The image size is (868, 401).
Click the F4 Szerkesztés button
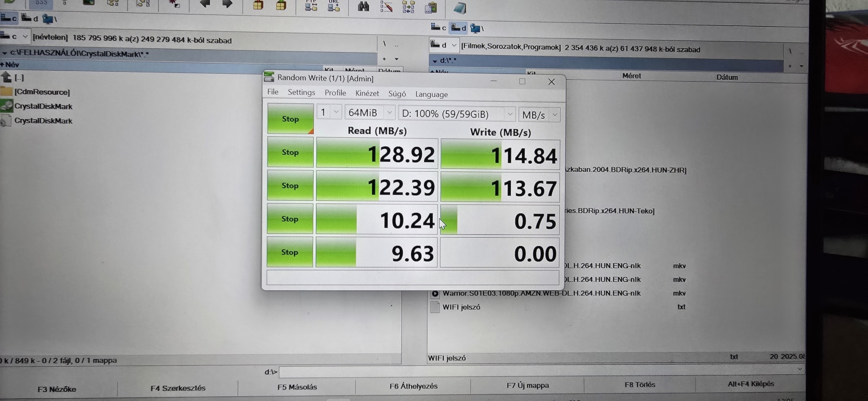(x=178, y=388)
